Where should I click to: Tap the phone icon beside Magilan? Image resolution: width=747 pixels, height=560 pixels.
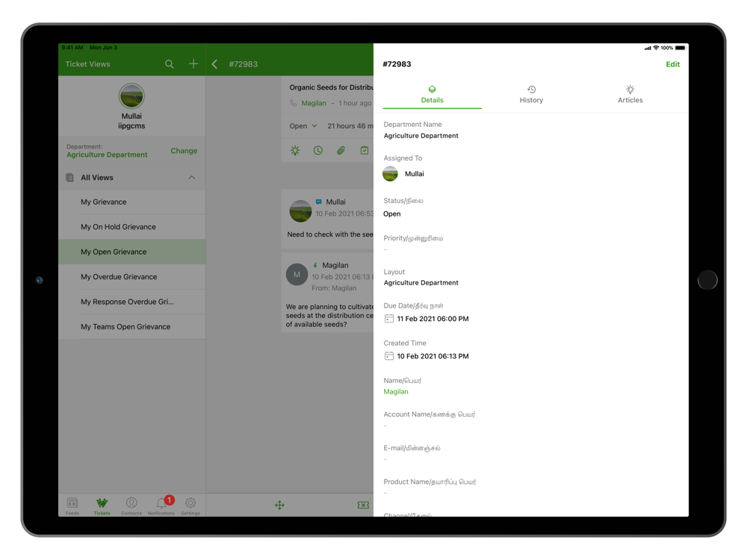pos(293,103)
